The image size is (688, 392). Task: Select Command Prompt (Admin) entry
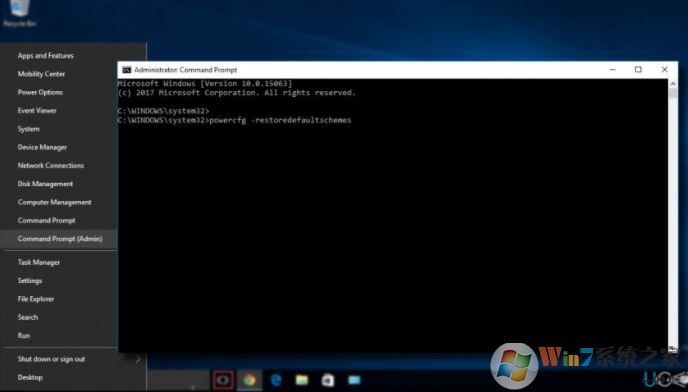click(x=59, y=239)
